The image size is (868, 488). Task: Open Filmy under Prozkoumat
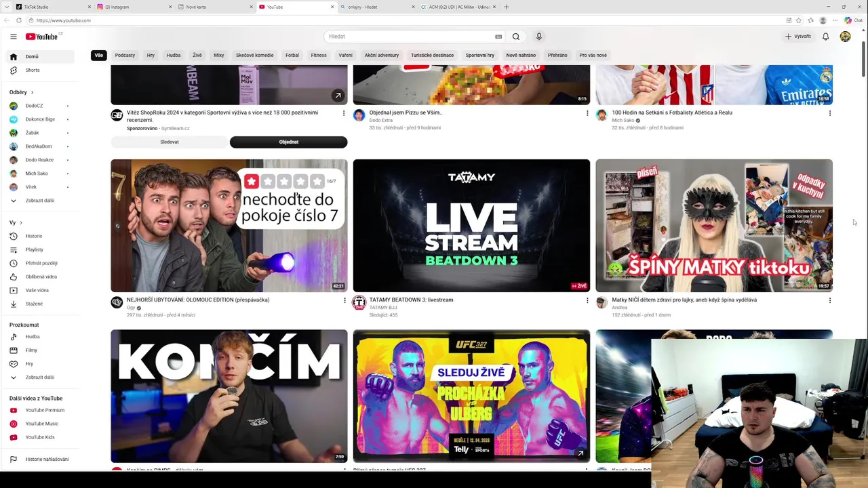tap(41, 350)
